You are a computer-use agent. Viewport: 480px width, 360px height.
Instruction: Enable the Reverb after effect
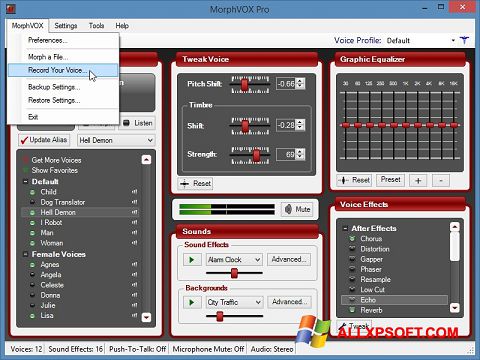pyautogui.click(x=352, y=310)
